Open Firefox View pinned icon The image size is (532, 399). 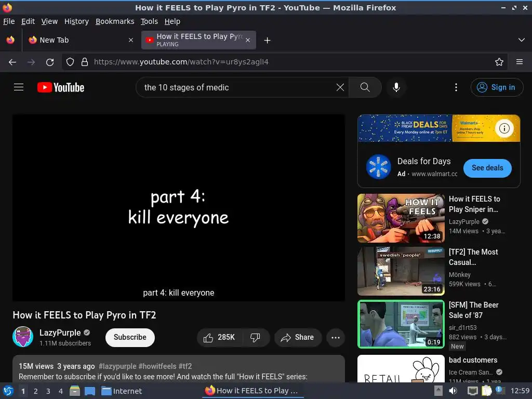(10, 40)
